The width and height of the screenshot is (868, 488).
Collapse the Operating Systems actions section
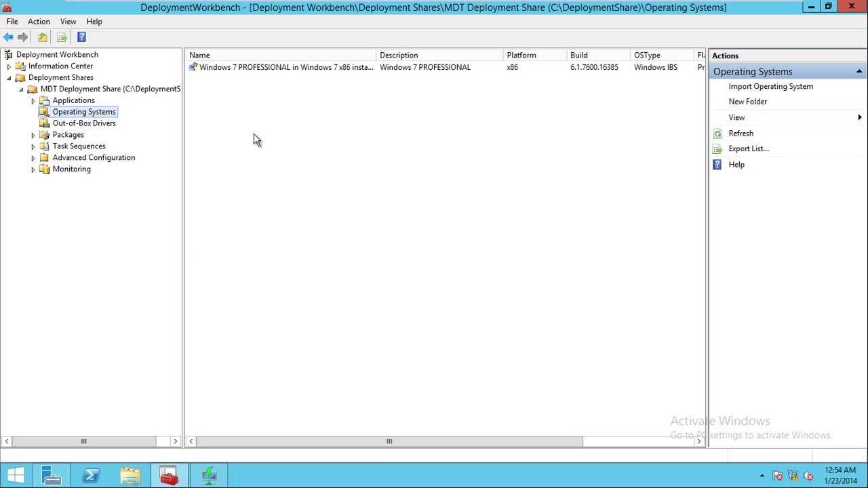[x=859, y=71]
